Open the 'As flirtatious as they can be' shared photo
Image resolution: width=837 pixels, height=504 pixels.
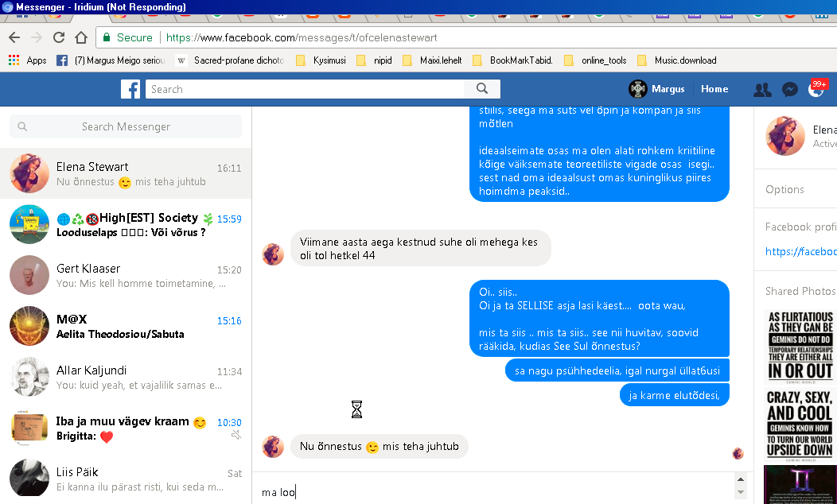[x=800, y=347]
